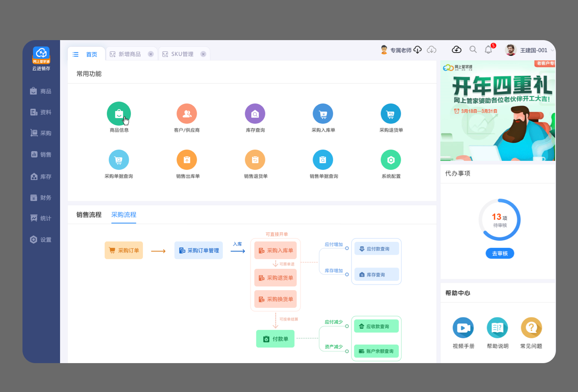This screenshot has height=392, width=578.
Task: Click the 13项 待审核 progress ring
Action: (499, 219)
